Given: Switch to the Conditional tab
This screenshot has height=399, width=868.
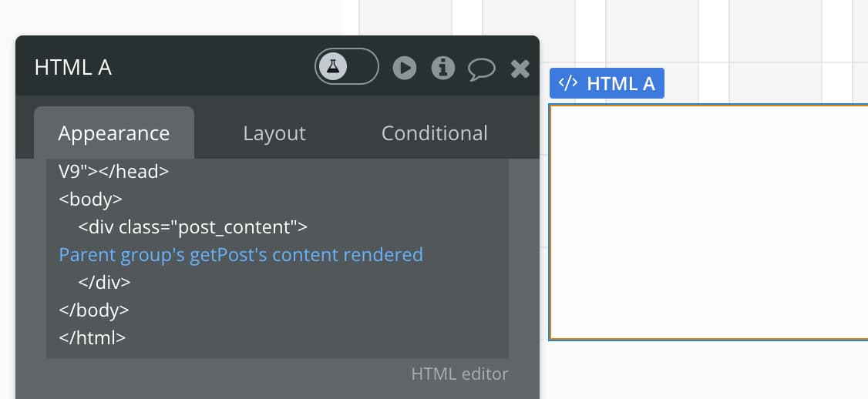Looking at the screenshot, I should point(435,132).
